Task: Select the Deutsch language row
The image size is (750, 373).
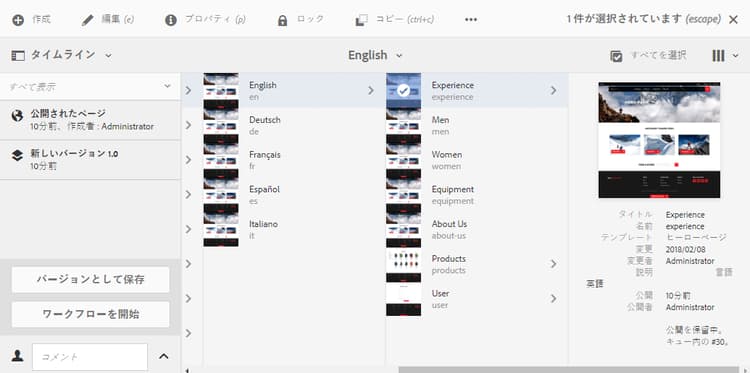Action: click(x=294, y=125)
